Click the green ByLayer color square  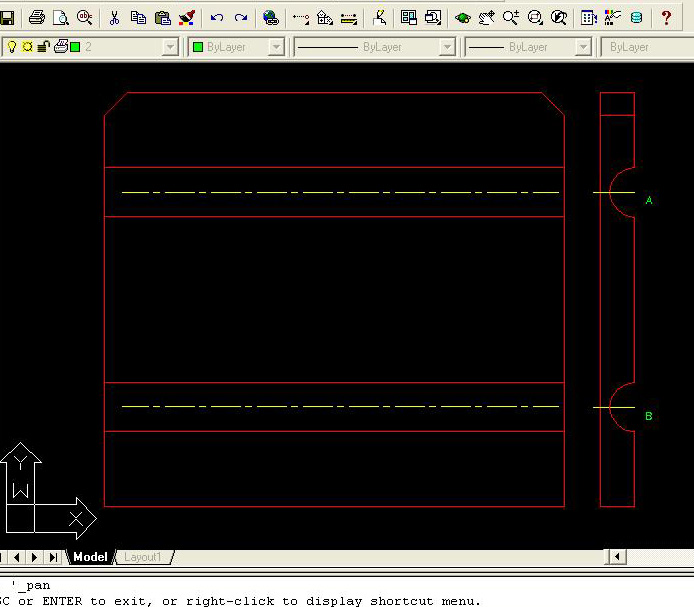point(198,47)
